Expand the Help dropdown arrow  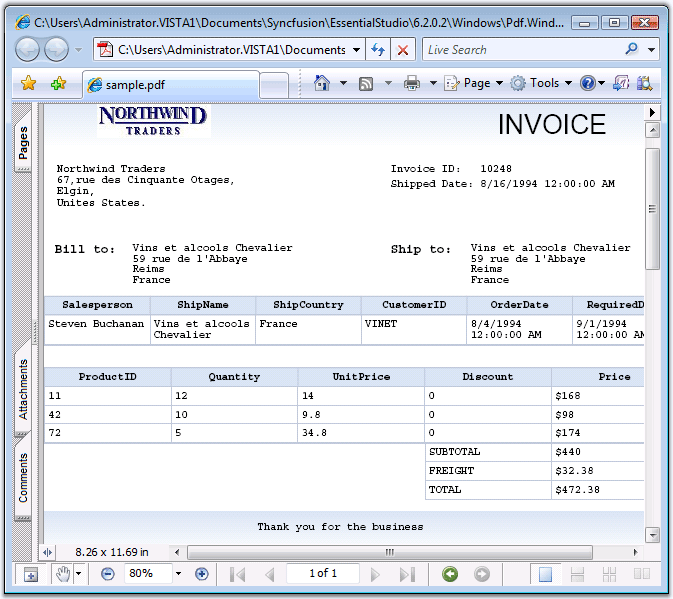[601, 83]
